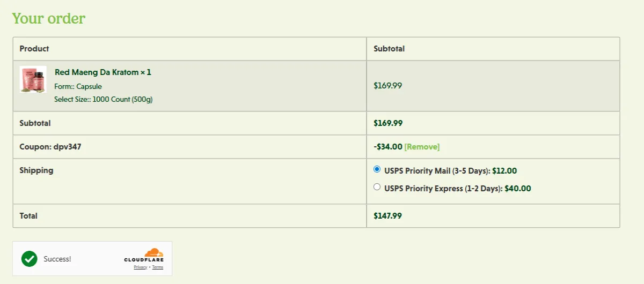Click the "1000 Count (500g)" size text
The image size is (644, 284).
(x=122, y=99)
